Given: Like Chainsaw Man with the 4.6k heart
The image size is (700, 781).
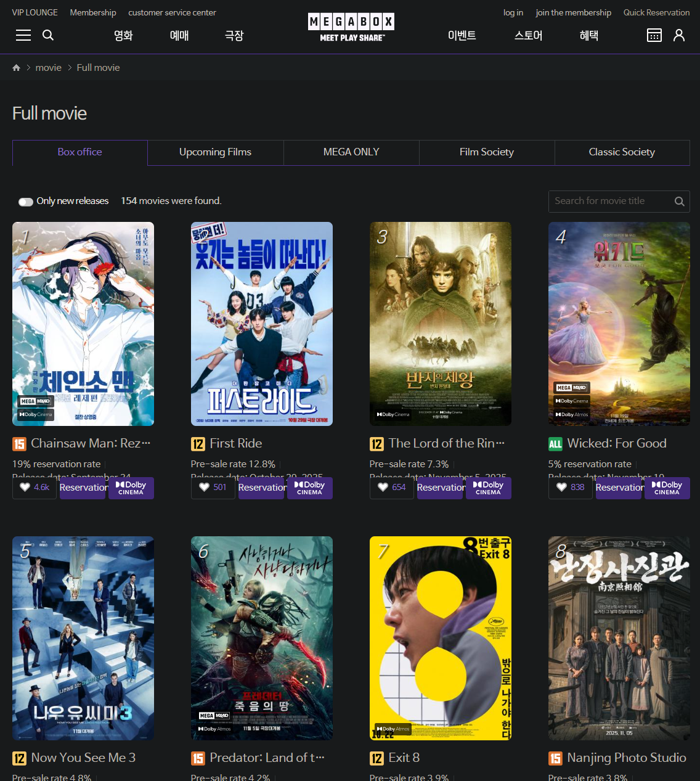Looking at the screenshot, I should click(35, 488).
